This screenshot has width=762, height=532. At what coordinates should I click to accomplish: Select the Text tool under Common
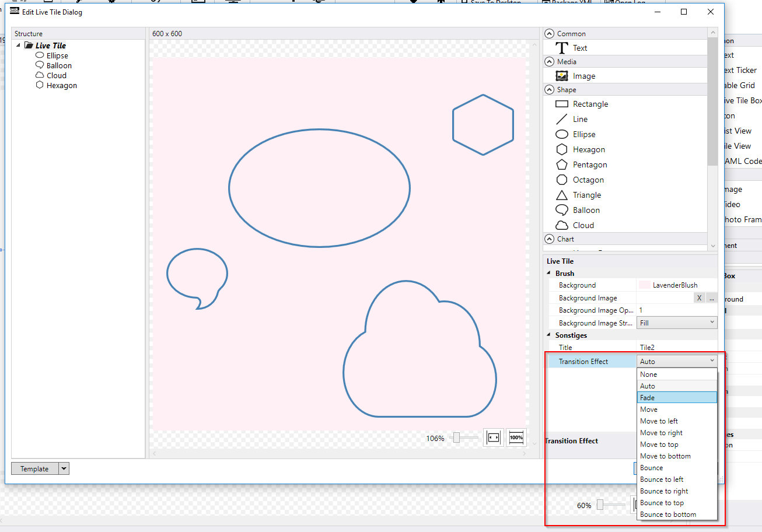coord(580,48)
